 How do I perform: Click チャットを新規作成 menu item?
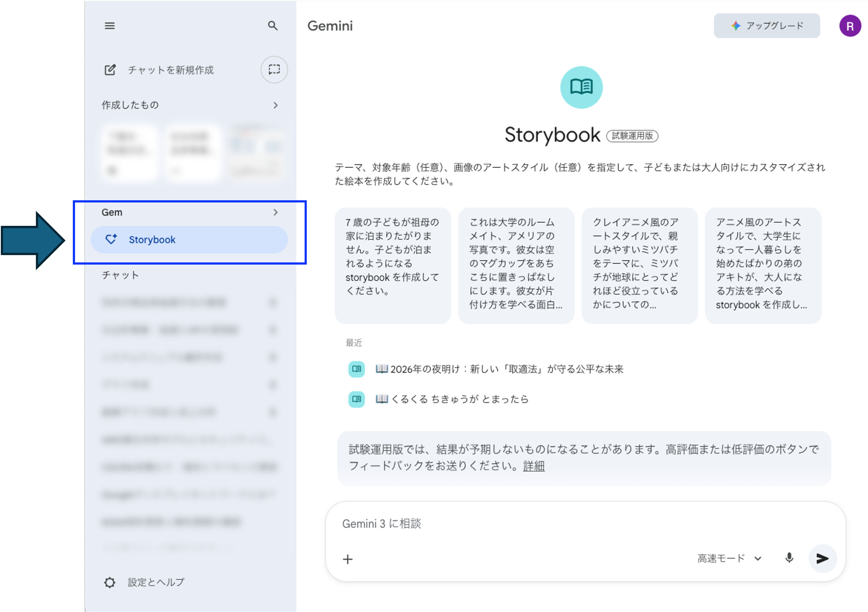pos(171,70)
